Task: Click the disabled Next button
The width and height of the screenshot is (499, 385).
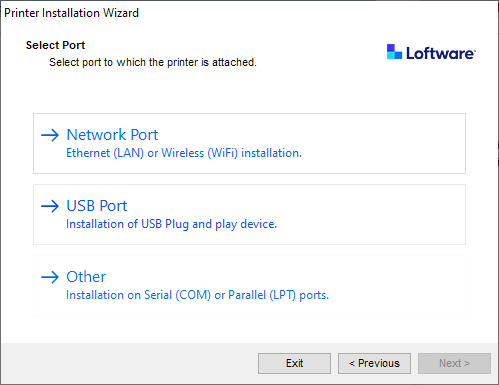Action: [454, 363]
